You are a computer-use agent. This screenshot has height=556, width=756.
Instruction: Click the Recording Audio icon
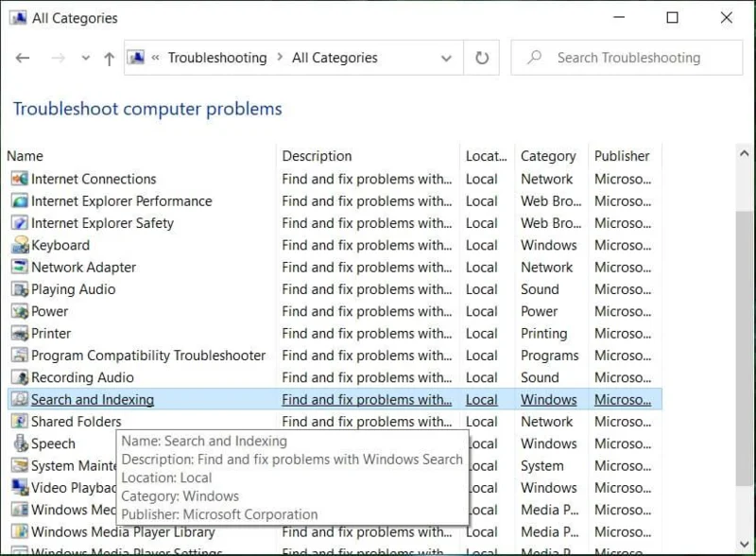point(20,377)
